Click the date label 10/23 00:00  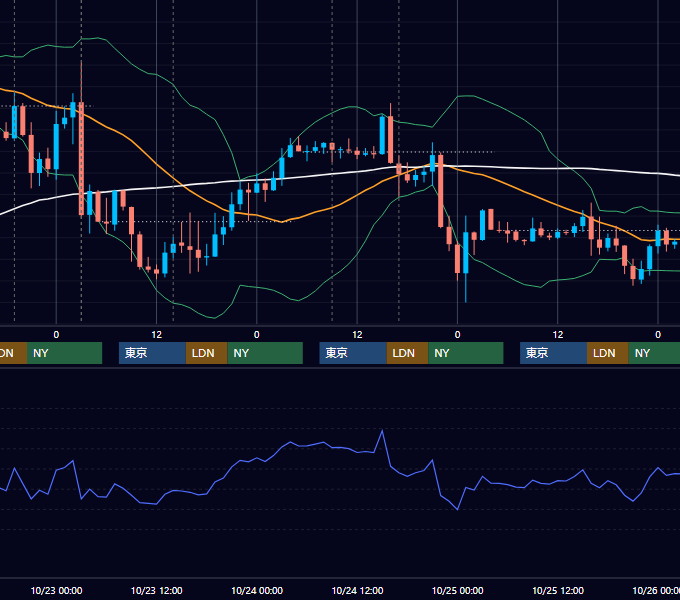pyautogui.click(x=56, y=590)
